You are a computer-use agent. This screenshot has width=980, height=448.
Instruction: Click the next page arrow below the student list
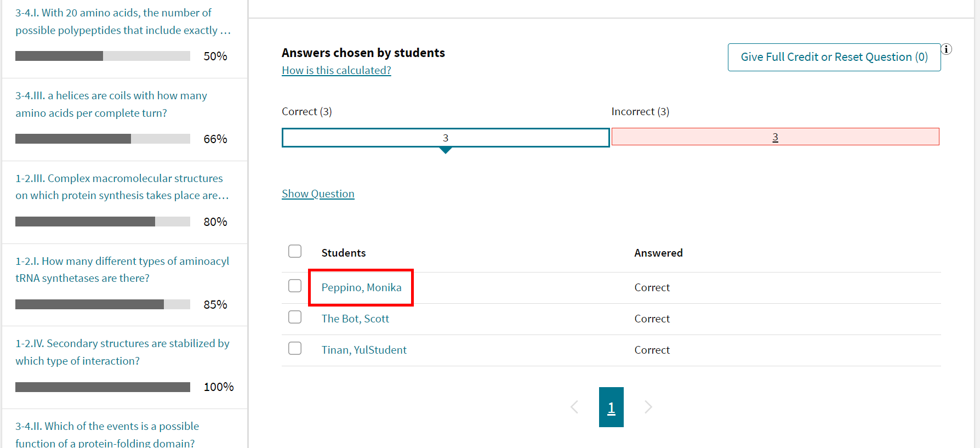[648, 407]
